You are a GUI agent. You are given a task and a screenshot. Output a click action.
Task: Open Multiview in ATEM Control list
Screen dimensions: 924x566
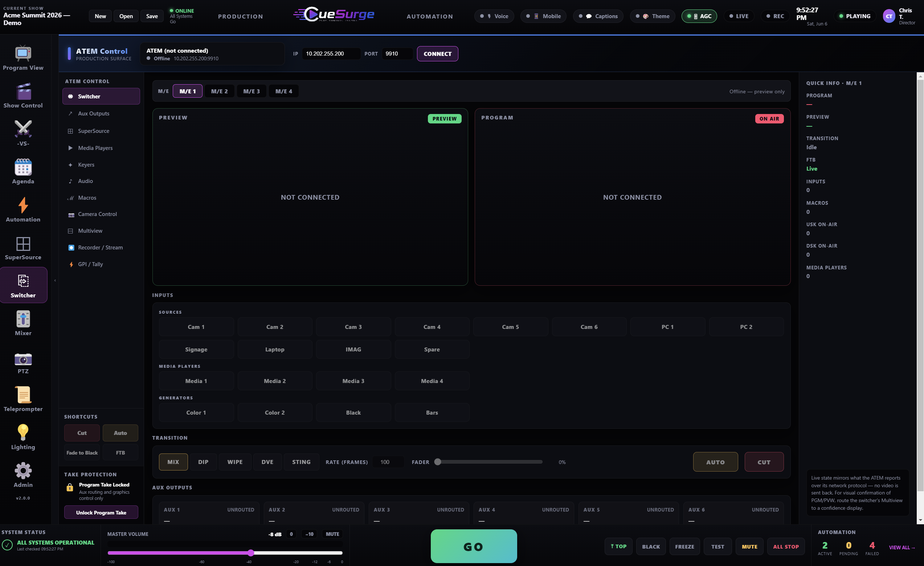coord(101,231)
